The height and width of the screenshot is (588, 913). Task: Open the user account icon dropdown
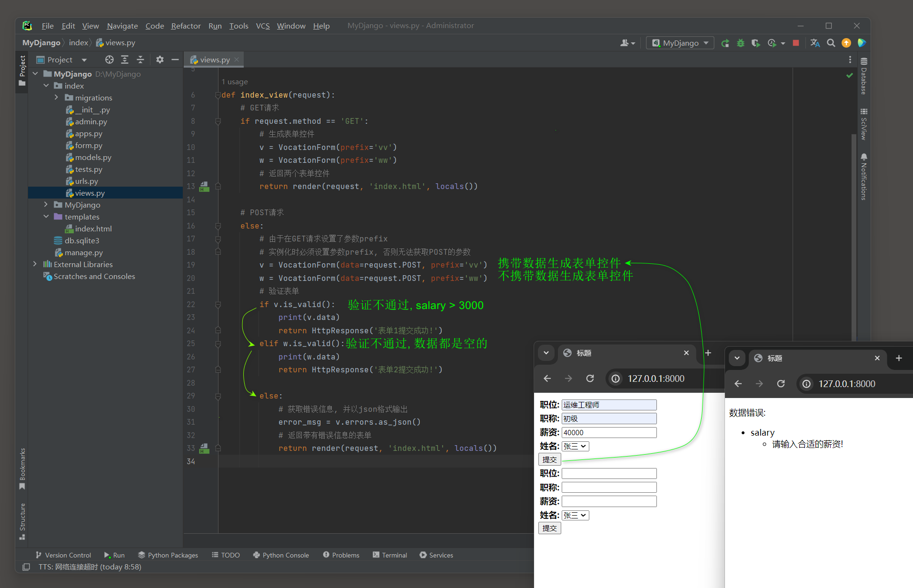pos(628,43)
